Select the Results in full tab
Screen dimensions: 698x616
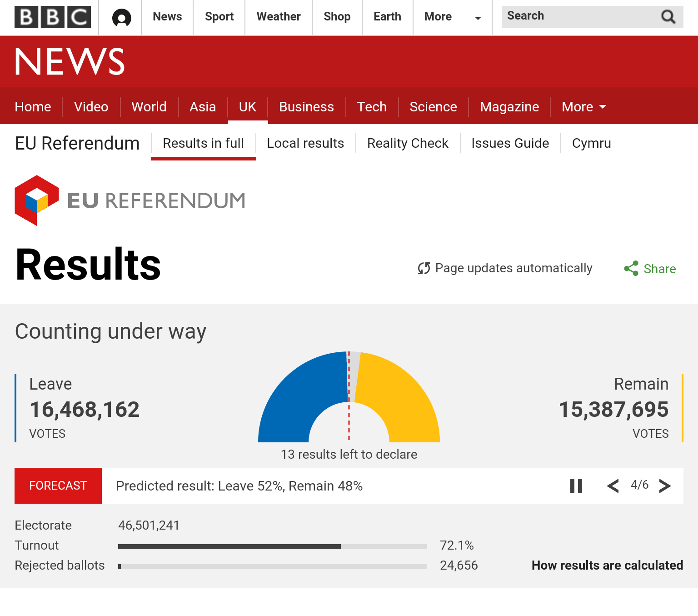[204, 143]
